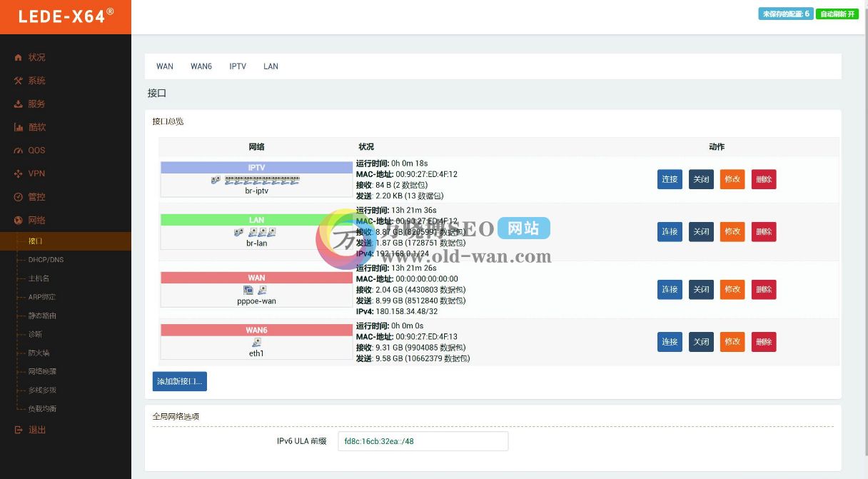This screenshot has height=479, width=868.
Task: Click 连接 for the IPTV interface
Action: click(x=670, y=179)
